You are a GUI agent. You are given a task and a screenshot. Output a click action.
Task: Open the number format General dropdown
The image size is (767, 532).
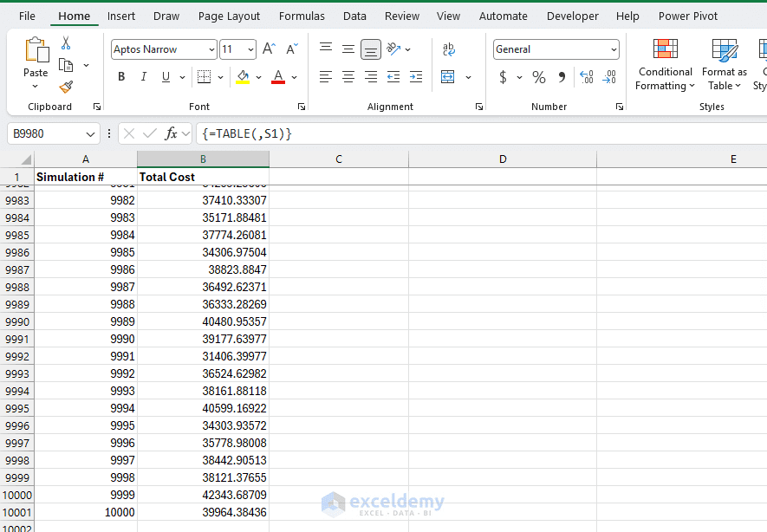coord(614,49)
